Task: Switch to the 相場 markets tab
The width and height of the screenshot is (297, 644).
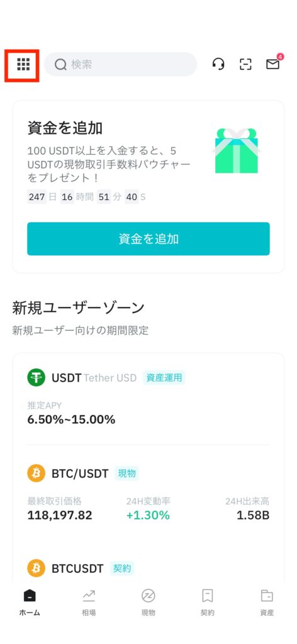Action: tap(89, 602)
